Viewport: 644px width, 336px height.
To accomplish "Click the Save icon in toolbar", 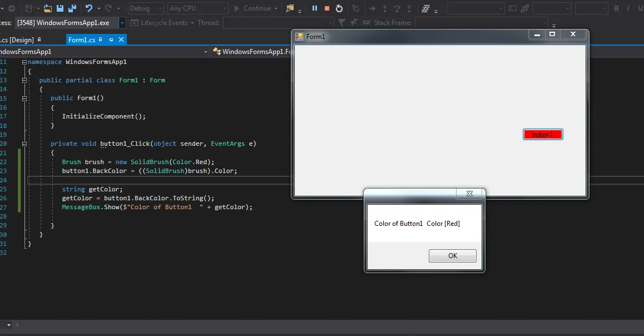I will point(59,8).
